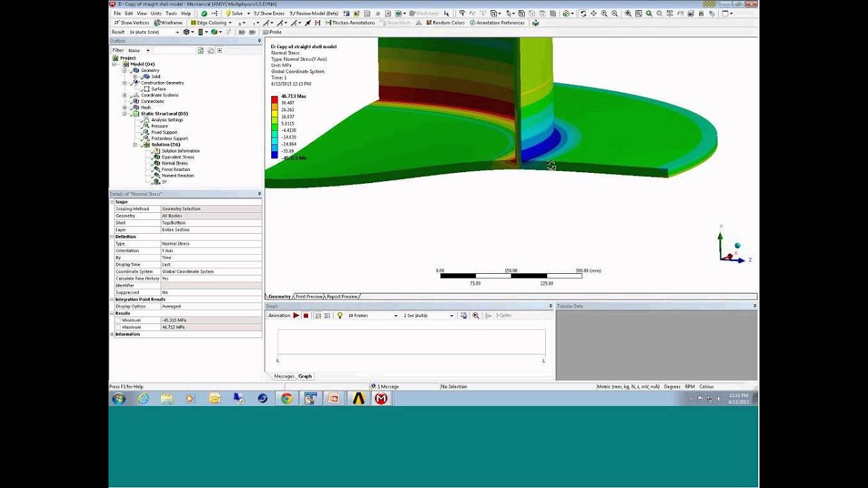Open the Result scale dropdown
868x488 pixels.
coord(178,32)
